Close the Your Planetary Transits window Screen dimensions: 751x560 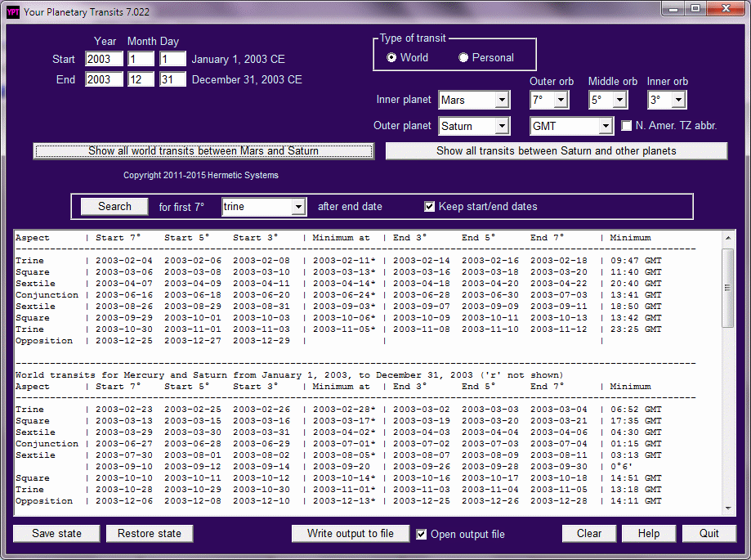click(x=726, y=9)
